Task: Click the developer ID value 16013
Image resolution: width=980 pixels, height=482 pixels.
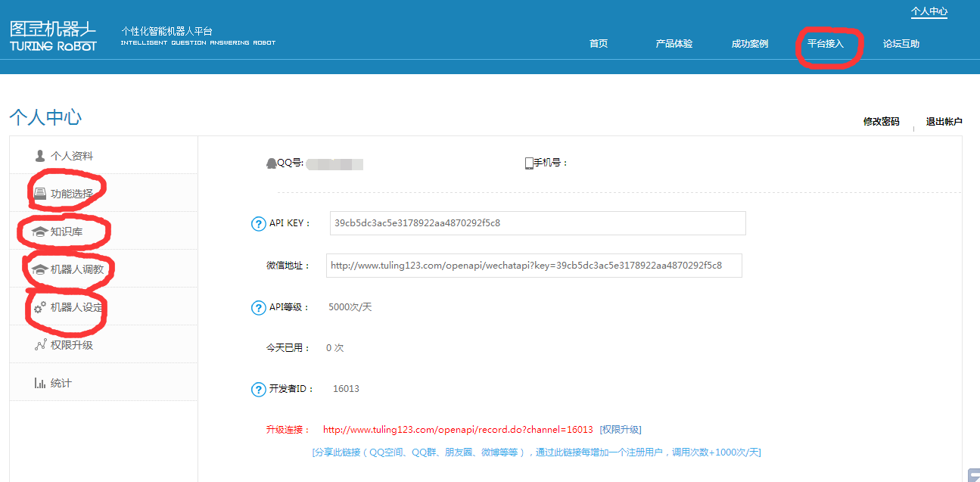Action: (x=346, y=389)
